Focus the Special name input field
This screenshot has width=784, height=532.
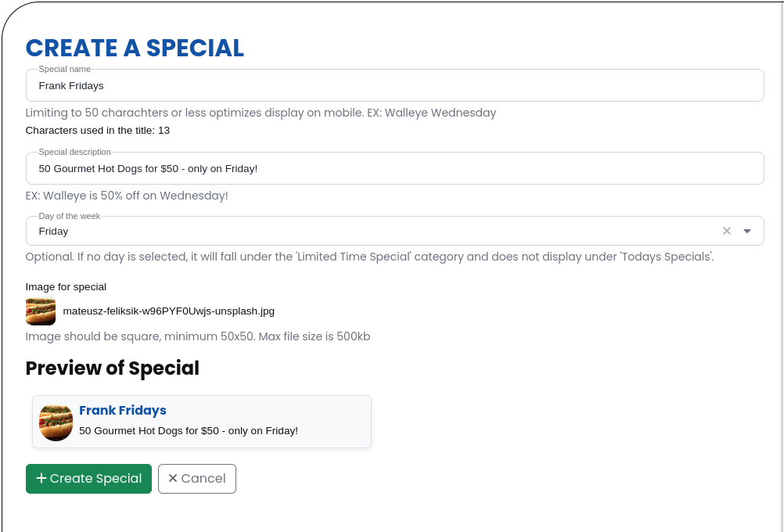[394, 85]
